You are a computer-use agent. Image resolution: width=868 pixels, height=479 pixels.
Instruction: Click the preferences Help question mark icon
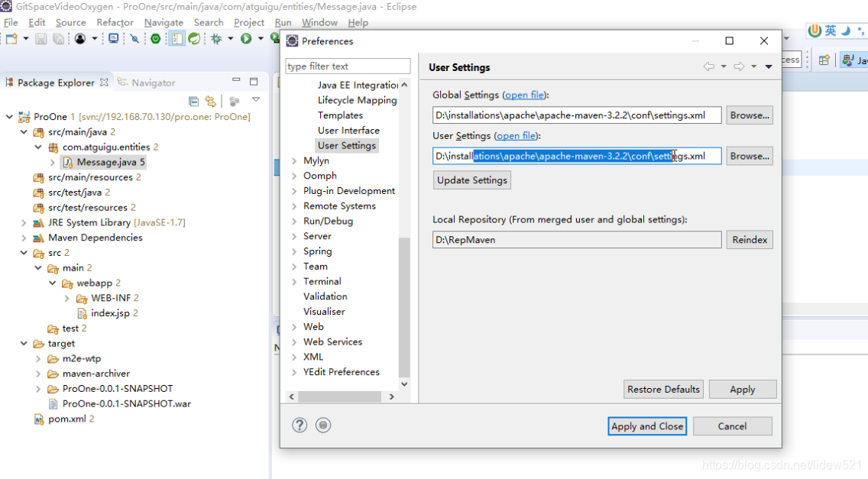point(300,426)
